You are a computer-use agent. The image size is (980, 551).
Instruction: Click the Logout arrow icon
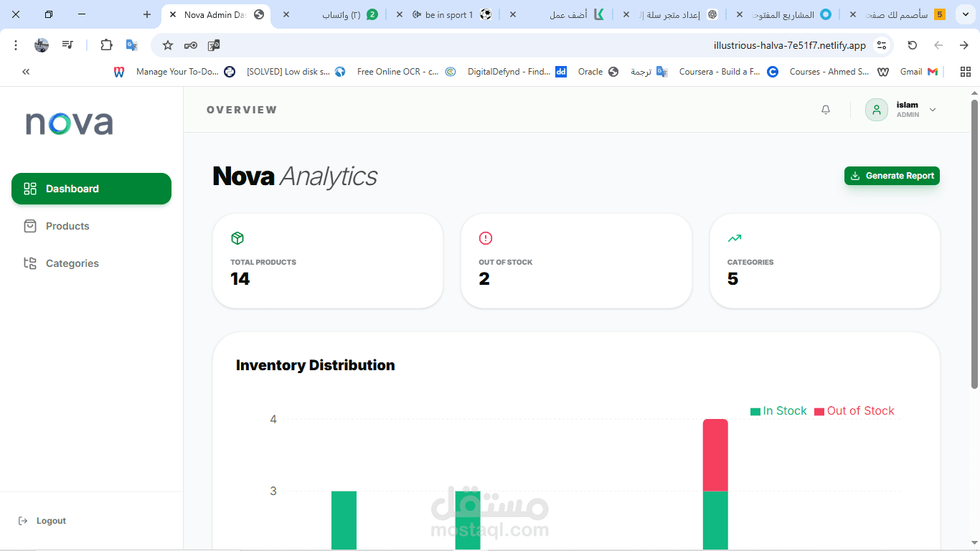tap(23, 521)
